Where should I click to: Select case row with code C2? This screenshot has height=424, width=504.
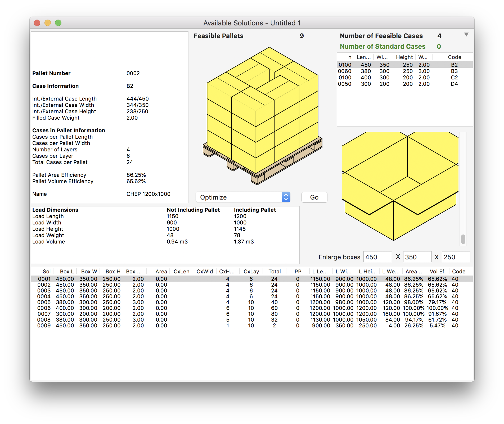click(405, 78)
